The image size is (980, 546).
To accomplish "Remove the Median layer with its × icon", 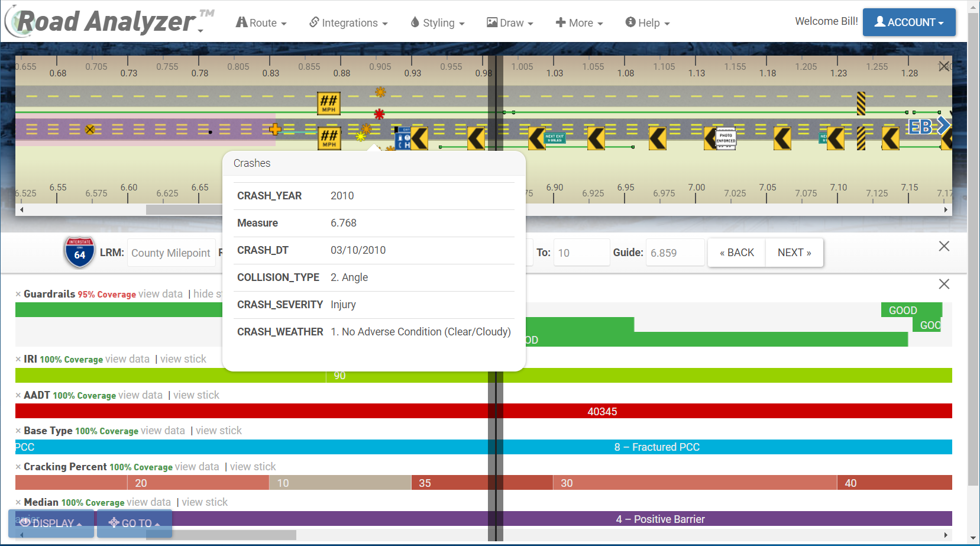I will coord(18,502).
